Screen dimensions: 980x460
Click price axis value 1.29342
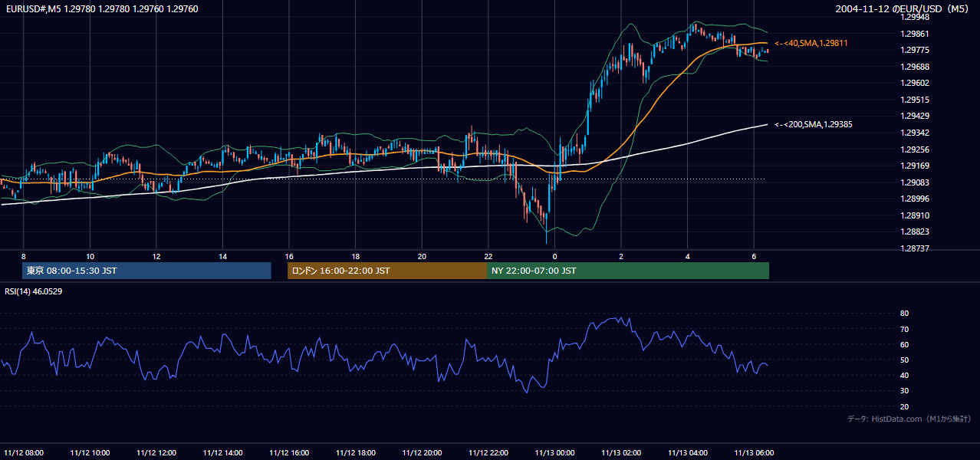tap(914, 133)
